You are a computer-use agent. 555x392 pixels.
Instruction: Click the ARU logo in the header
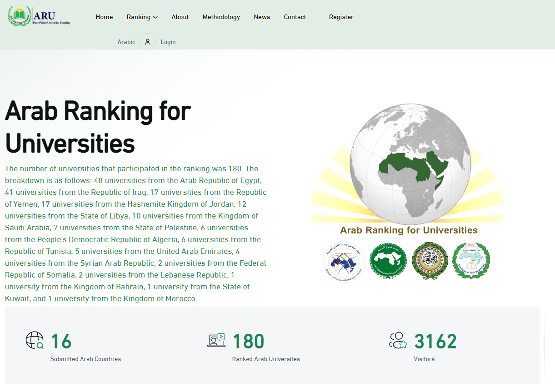[x=40, y=16]
